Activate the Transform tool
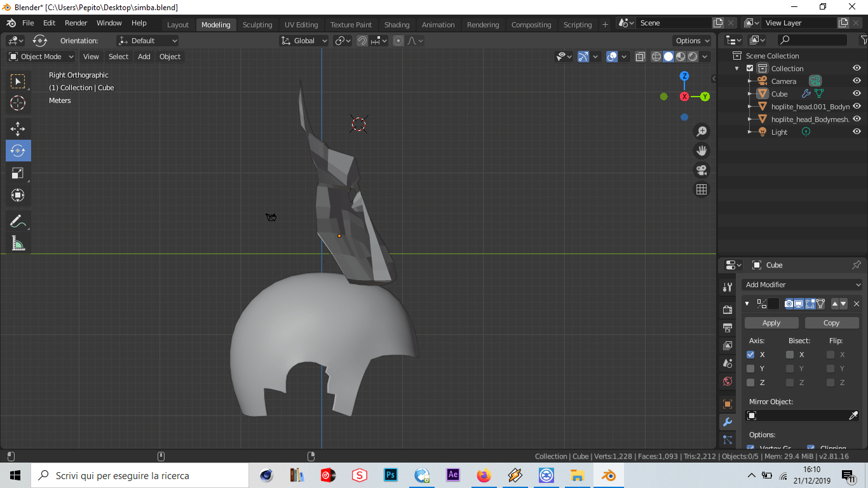 click(x=18, y=195)
